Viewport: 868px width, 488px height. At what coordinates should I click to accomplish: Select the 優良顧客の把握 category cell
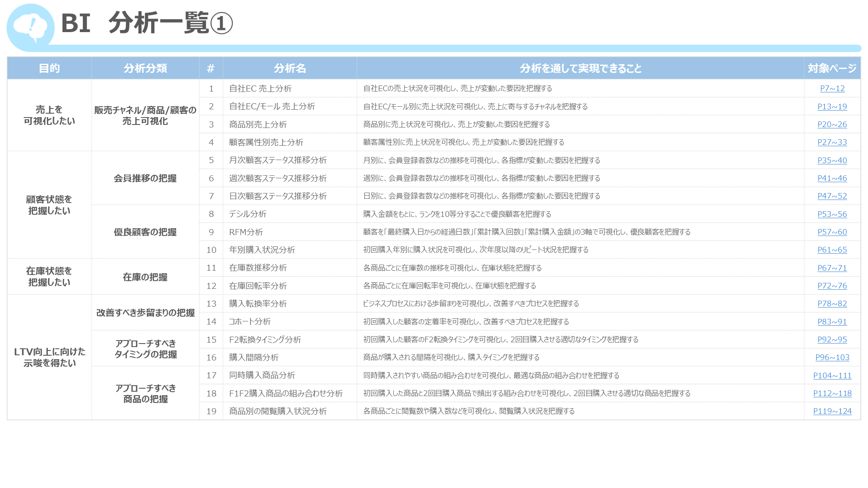pos(145,232)
